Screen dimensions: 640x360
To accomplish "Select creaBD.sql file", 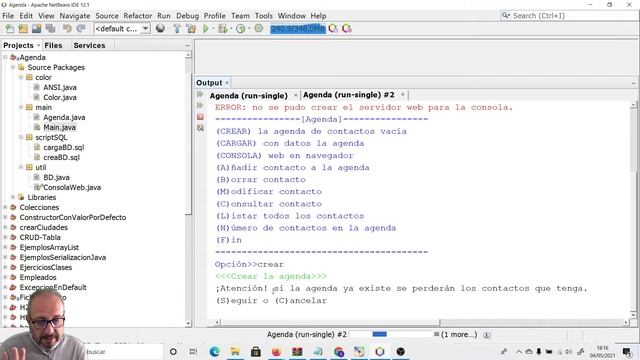I will point(61,157).
